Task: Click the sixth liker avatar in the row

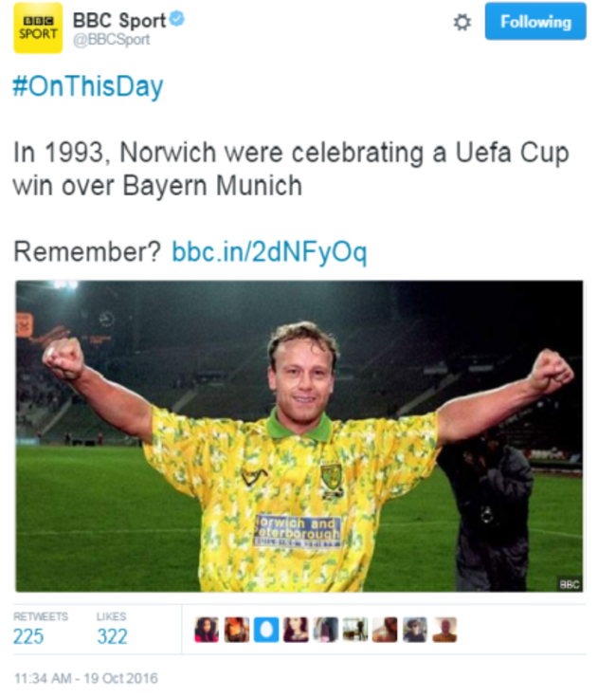Action: 355,630
